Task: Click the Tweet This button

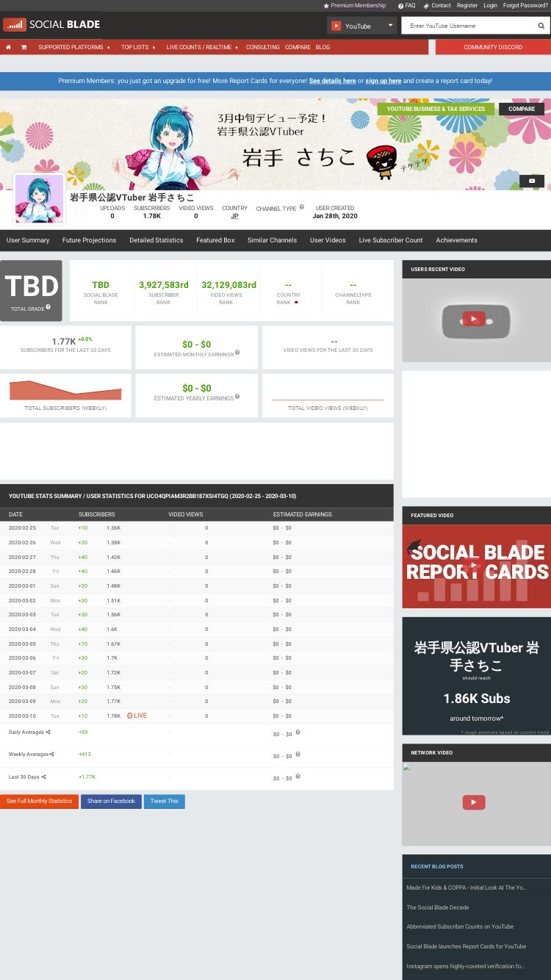Action: coord(165,801)
